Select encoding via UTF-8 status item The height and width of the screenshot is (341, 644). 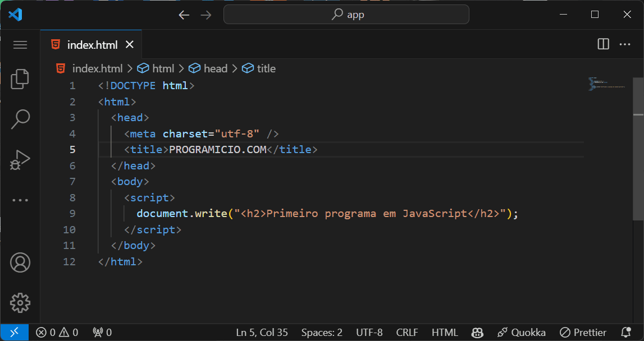coord(369,333)
